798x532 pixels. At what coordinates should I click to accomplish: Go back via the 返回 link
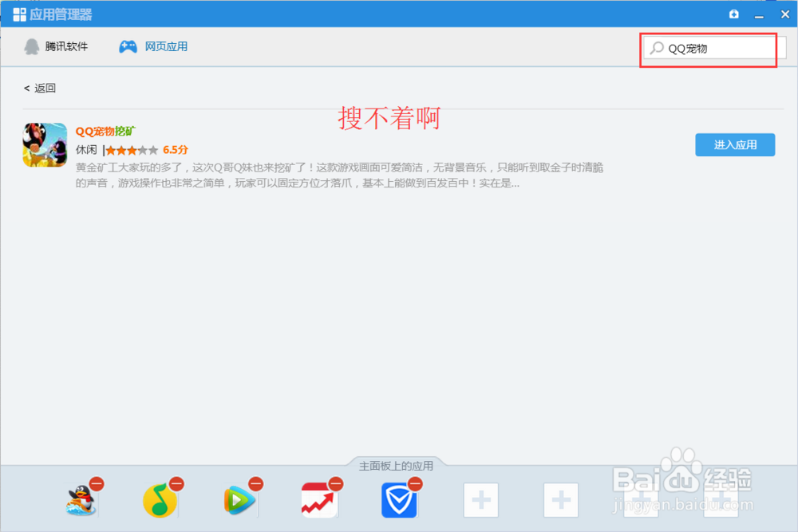pos(40,88)
